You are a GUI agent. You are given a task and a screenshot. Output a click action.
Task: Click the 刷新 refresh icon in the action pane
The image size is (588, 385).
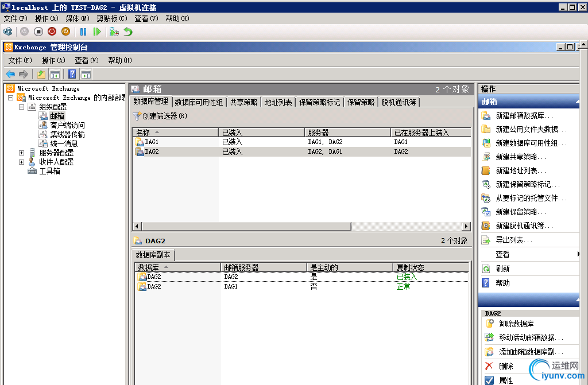[486, 269]
